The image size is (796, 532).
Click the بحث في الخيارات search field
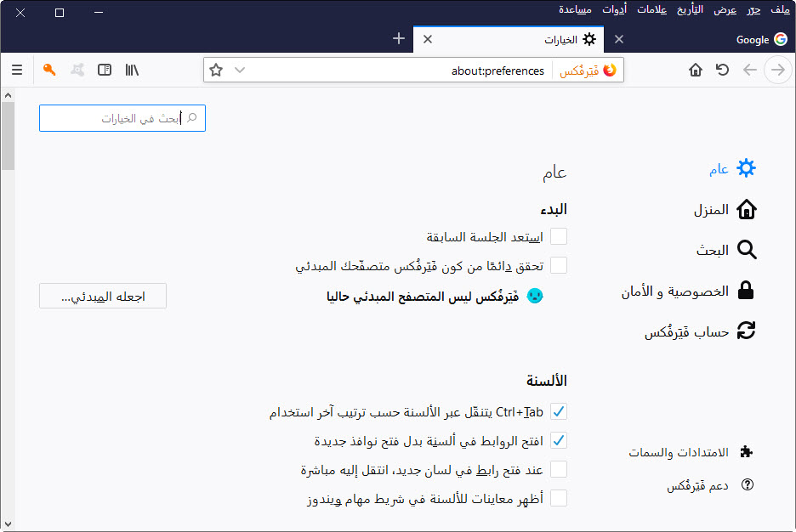[122, 118]
